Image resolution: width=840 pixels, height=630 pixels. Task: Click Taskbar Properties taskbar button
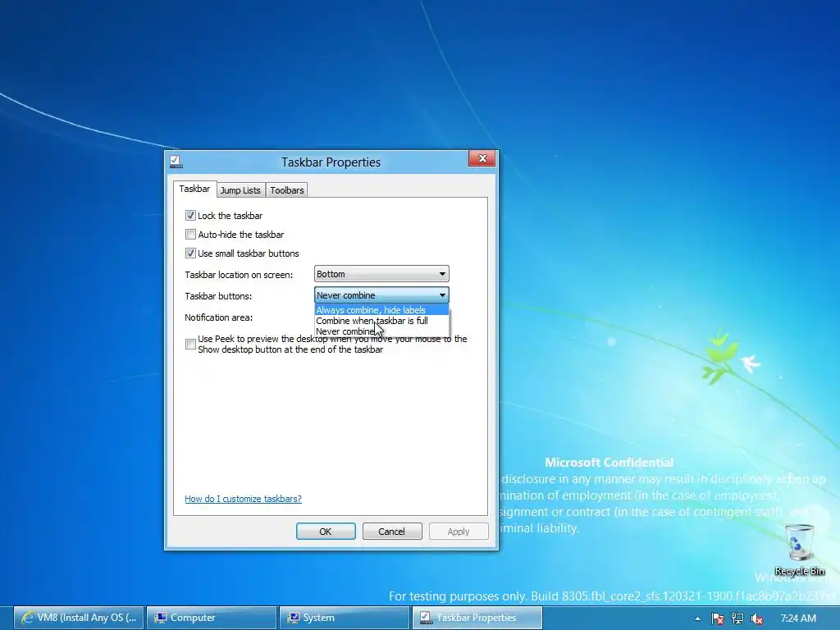tap(477, 618)
